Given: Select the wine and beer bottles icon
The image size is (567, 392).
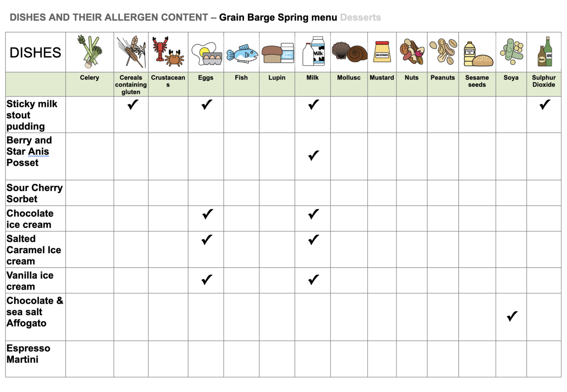Looking at the screenshot, I should (545, 51).
